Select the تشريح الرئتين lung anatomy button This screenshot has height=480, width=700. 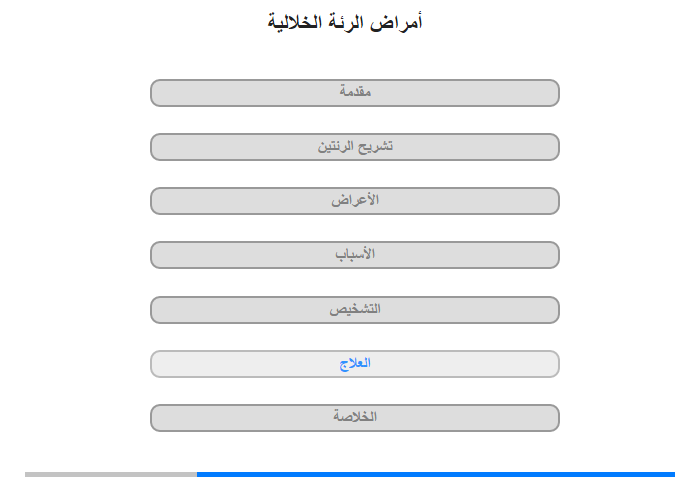(x=355, y=147)
